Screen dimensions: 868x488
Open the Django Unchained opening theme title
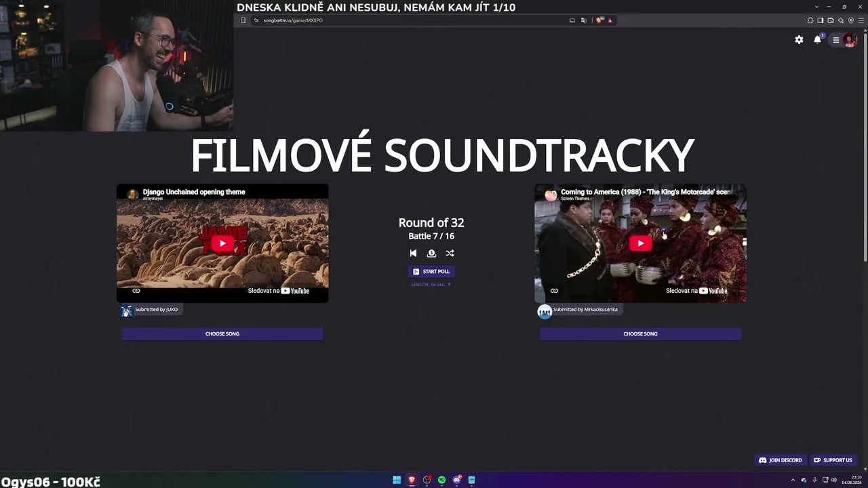click(194, 192)
